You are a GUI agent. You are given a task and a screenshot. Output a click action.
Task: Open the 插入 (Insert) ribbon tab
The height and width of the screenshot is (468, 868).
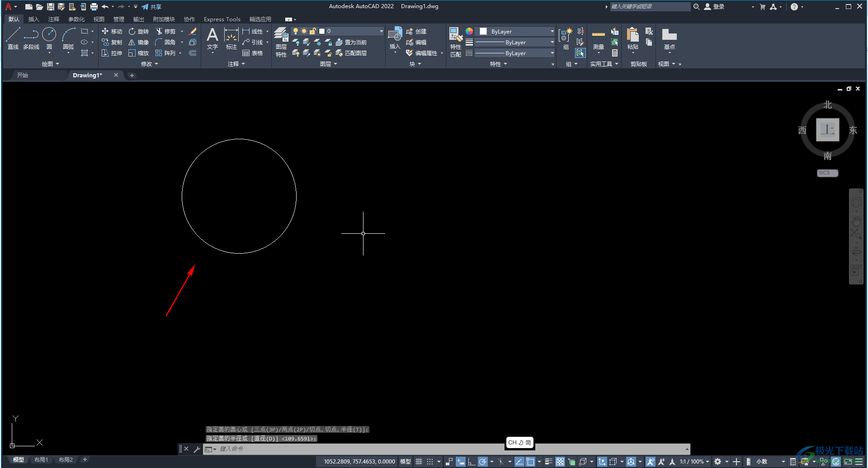[34, 19]
